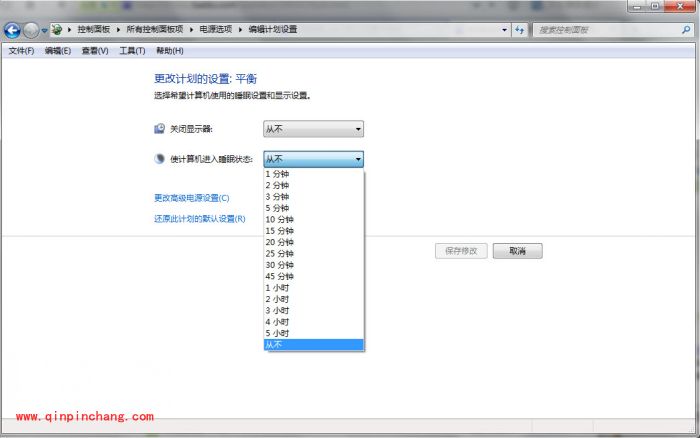This screenshot has width=700, height=438.
Task: Click the control panel icon in address bar
Action: click(57, 29)
